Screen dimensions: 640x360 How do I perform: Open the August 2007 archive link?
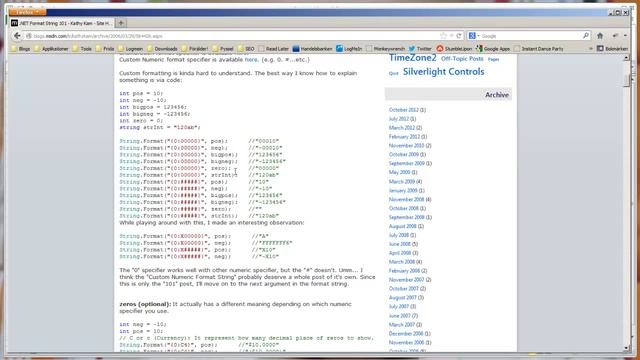point(402,298)
